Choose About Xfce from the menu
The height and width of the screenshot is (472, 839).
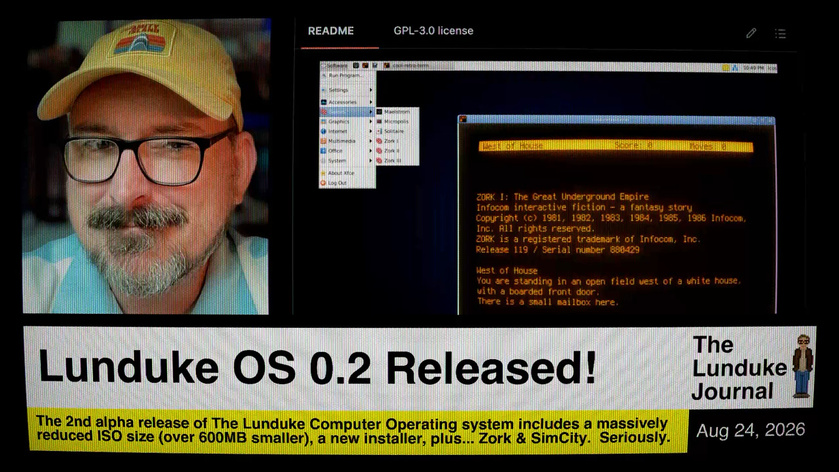(347, 173)
